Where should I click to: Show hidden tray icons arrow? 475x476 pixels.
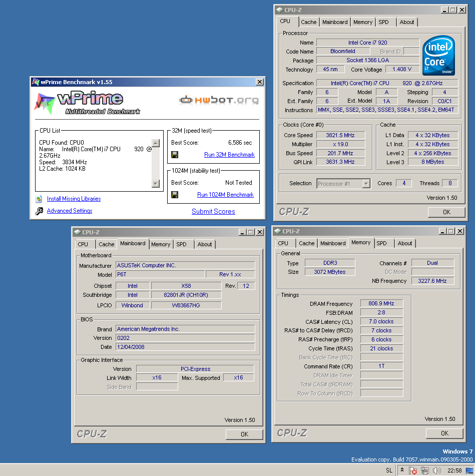click(x=402, y=470)
